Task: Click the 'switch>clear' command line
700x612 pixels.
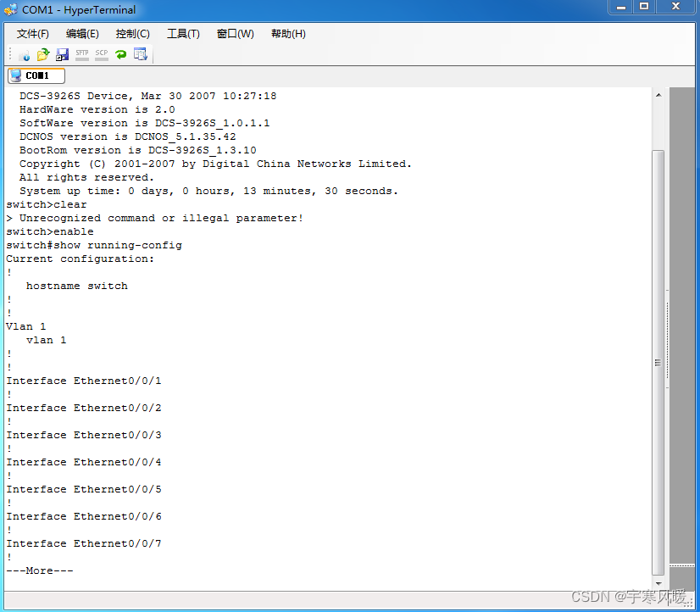Action: [x=47, y=204]
